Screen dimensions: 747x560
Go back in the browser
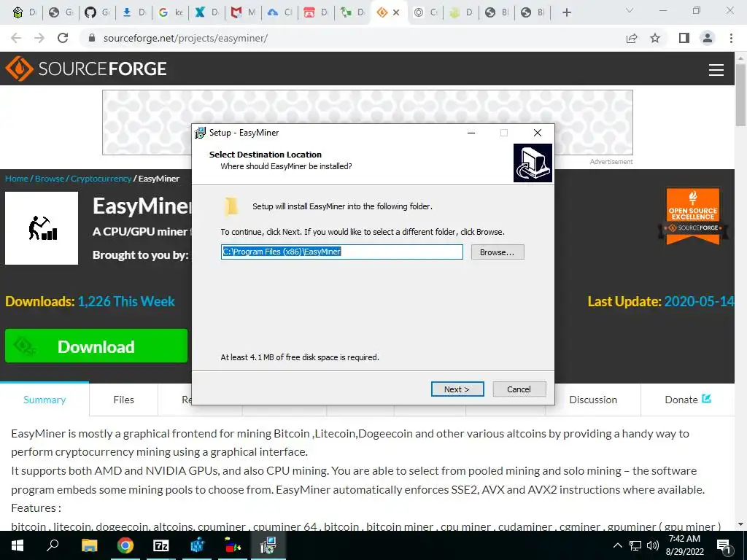coord(16,38)
